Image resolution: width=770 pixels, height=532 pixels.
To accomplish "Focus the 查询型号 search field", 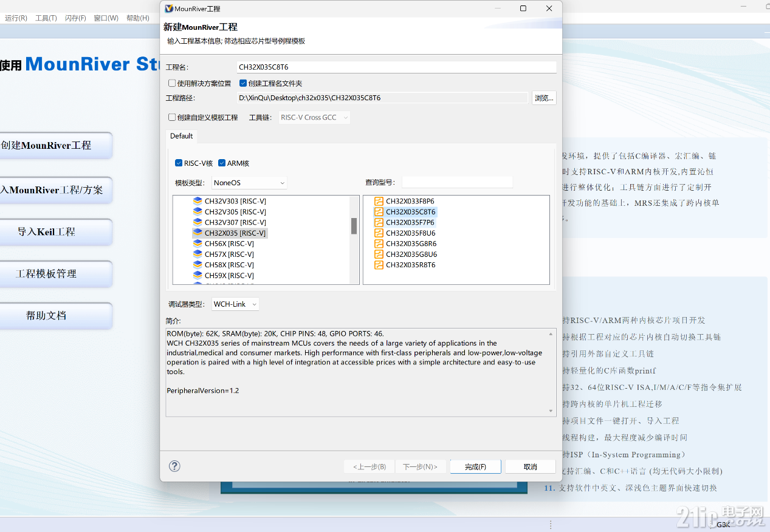I will 458,182.
